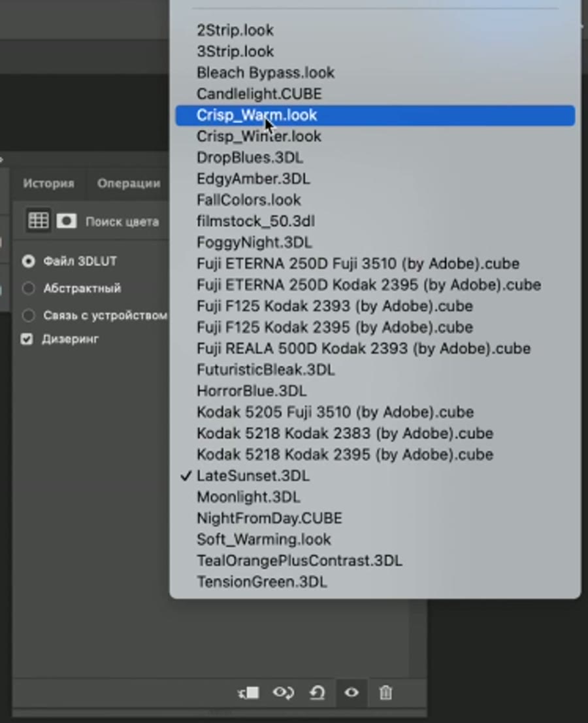The image size is (588, 723).
Task: Pick Fuji F125 Kodak 2393 cube
Action: (375, 306)
